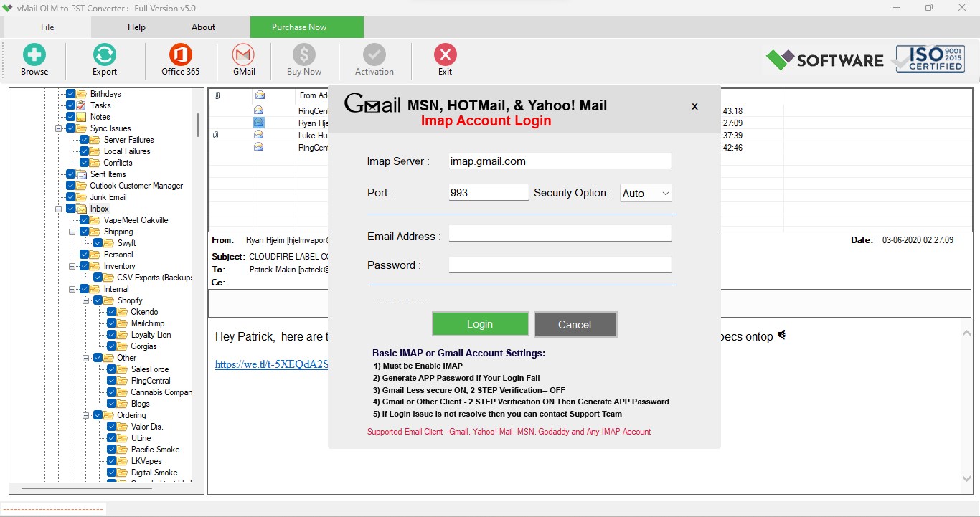
Task: Click in the Email Address field
Action: point(560,233)
